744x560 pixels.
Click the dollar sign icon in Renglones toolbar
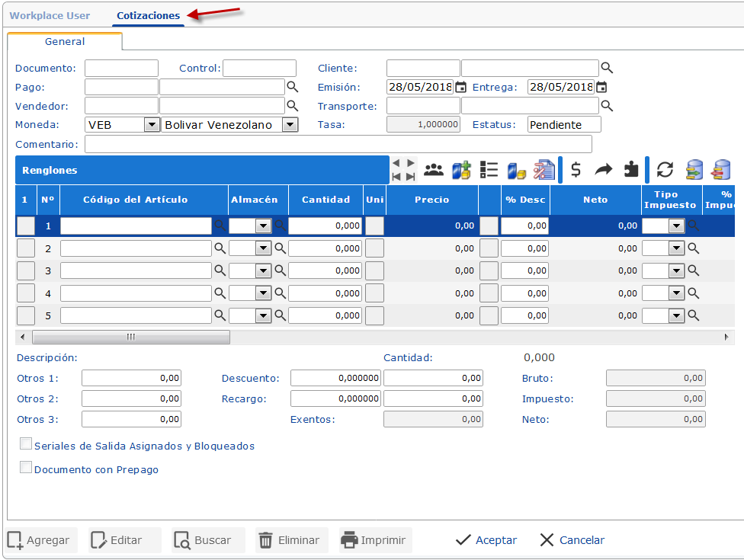576,170
